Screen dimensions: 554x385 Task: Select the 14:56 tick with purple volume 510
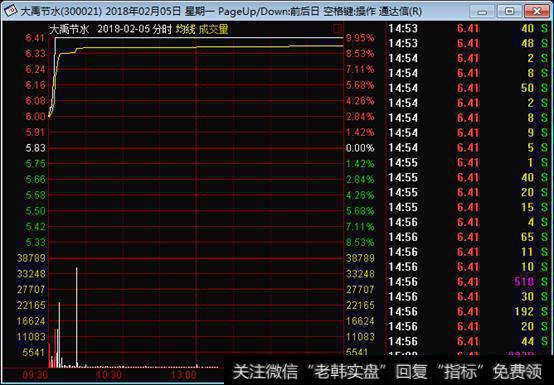(468, 282)
